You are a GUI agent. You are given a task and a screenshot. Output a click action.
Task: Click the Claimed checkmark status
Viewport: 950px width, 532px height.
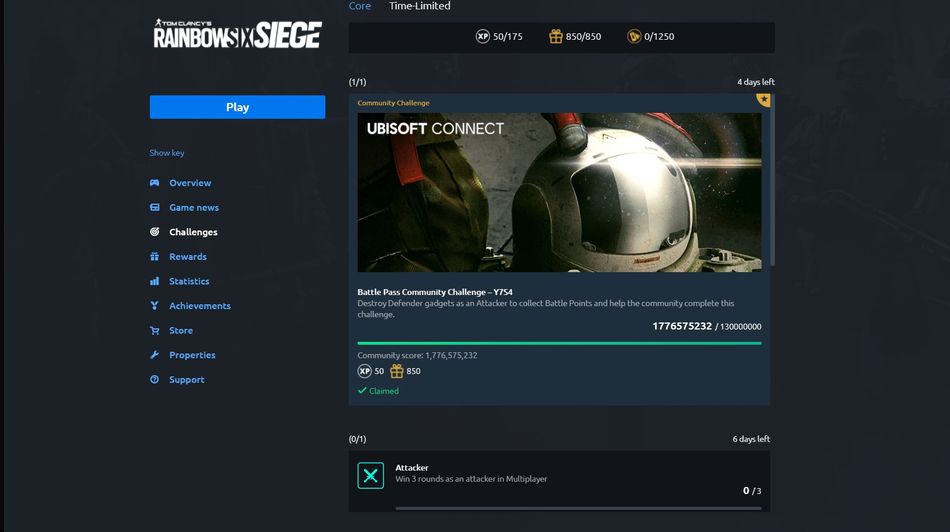tap(378, 391)
